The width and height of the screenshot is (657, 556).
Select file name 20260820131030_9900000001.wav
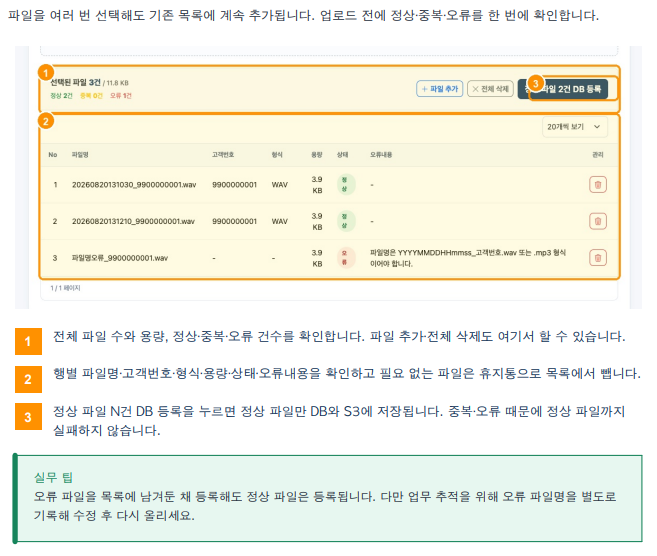coord(134,185)
